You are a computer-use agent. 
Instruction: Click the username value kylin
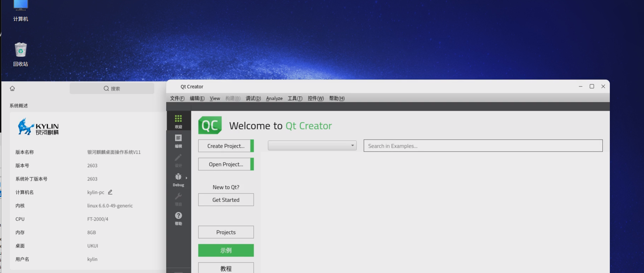click(92, 259)
